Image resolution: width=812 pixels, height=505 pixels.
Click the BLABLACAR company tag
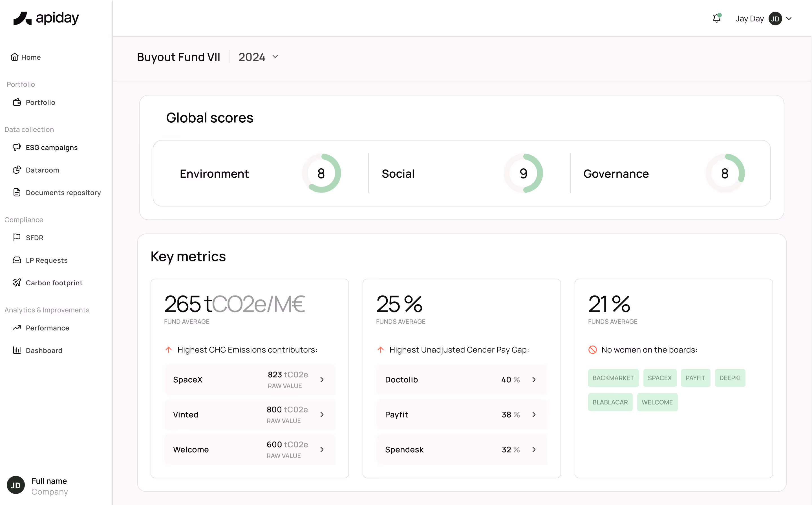[x=610, y=402]
